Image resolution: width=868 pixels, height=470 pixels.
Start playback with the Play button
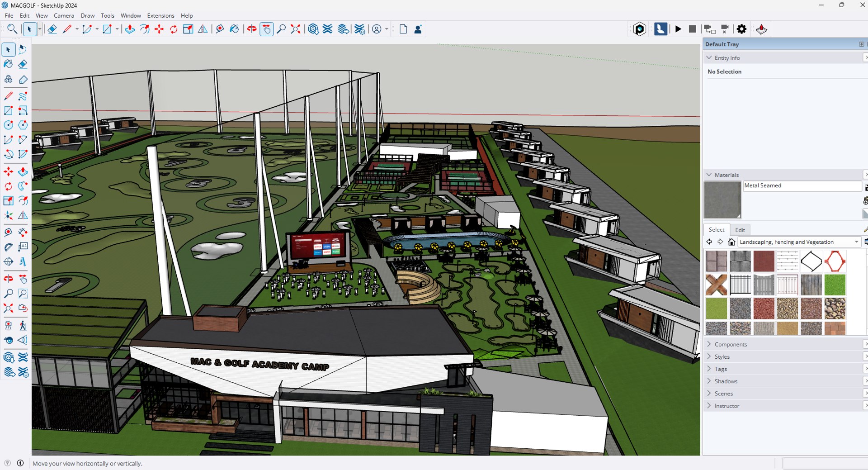678,29
